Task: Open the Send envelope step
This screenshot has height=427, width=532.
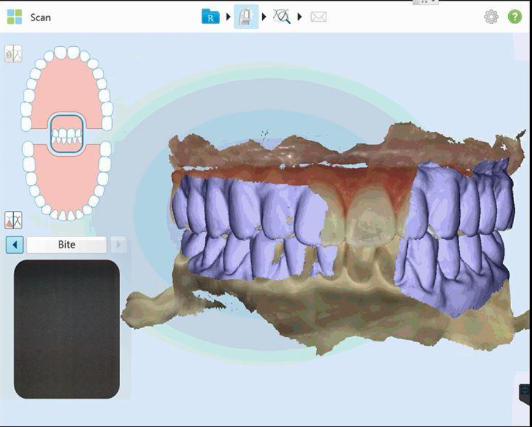Action: click(319, 17)
